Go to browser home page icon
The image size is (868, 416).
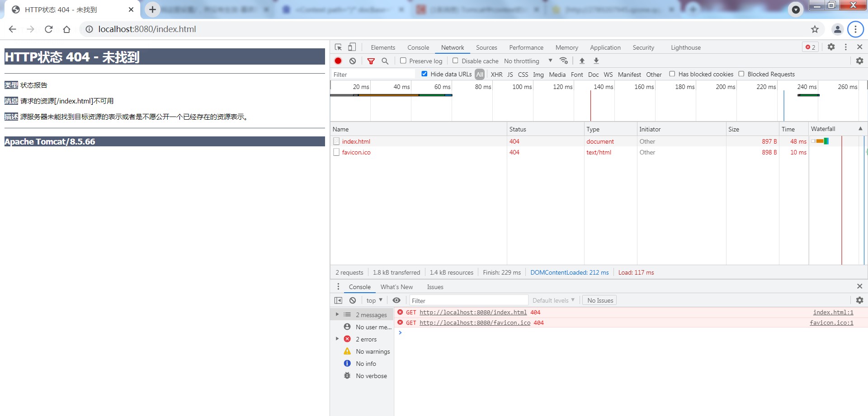coord(66,29)
